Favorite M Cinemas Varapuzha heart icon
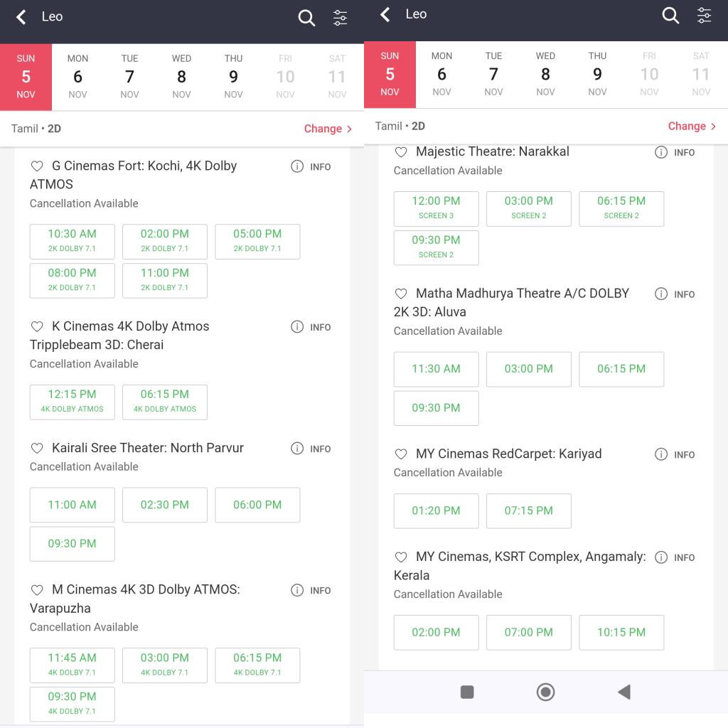 point(37,589)
